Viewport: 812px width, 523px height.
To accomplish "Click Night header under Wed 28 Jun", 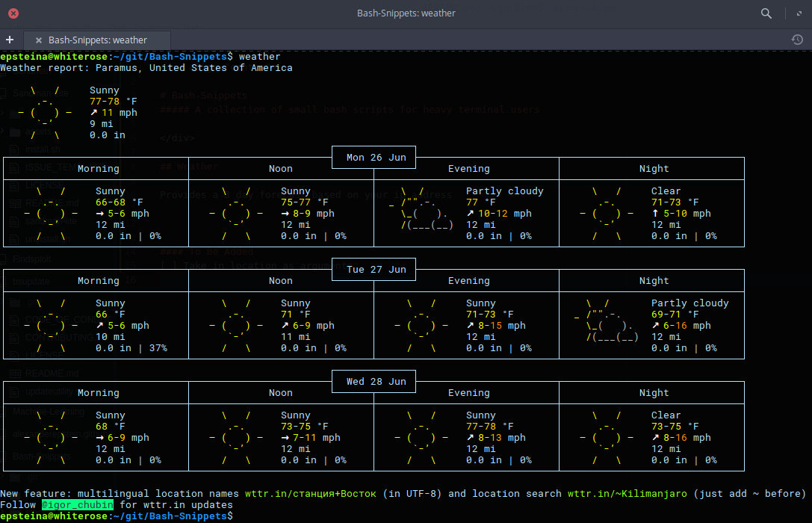I will 654,393.
